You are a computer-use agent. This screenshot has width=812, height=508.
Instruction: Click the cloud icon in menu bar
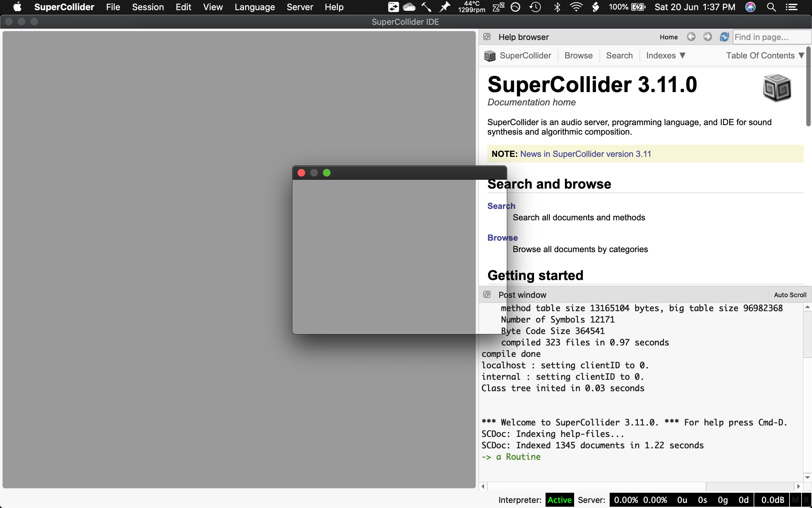[409, 7]
